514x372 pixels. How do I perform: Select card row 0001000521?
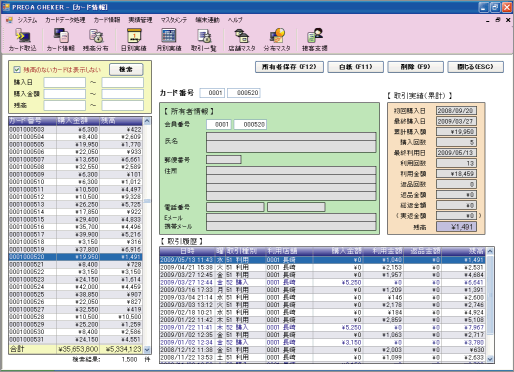pos(76,264)
